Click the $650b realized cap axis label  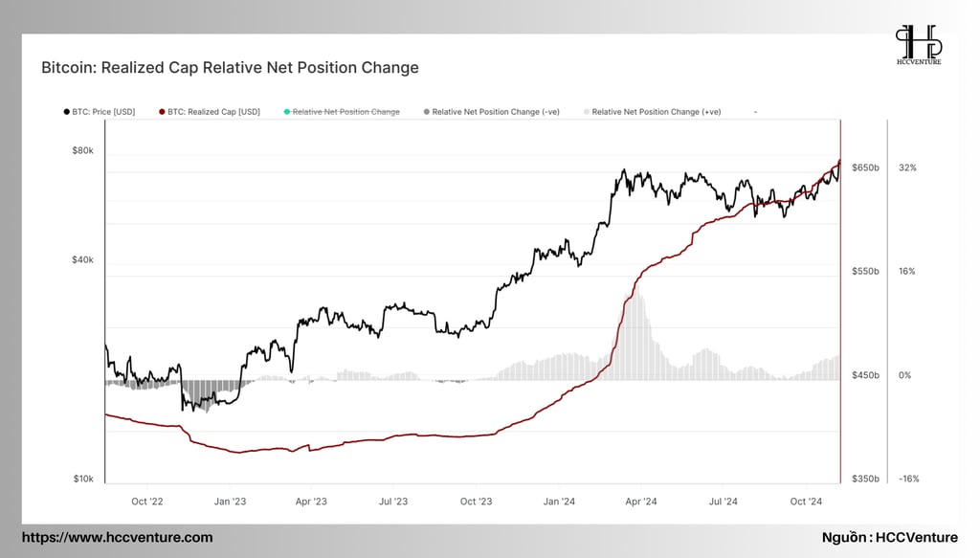[x=865, y=167]
